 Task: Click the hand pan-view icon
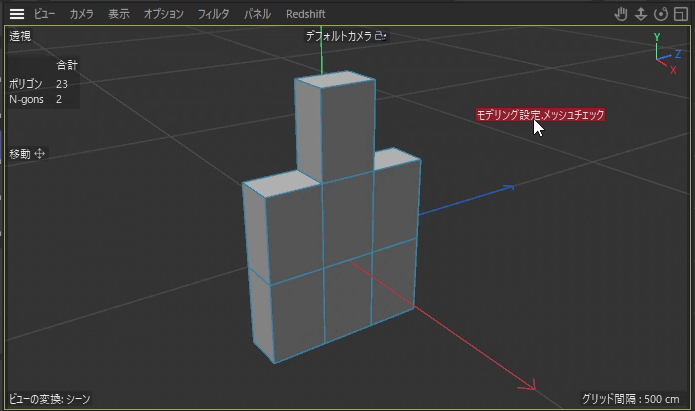coord(621,14)
